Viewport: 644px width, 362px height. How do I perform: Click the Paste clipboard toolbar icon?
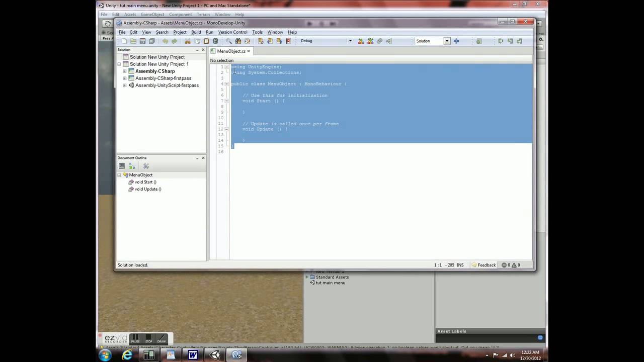coord(206,41)
